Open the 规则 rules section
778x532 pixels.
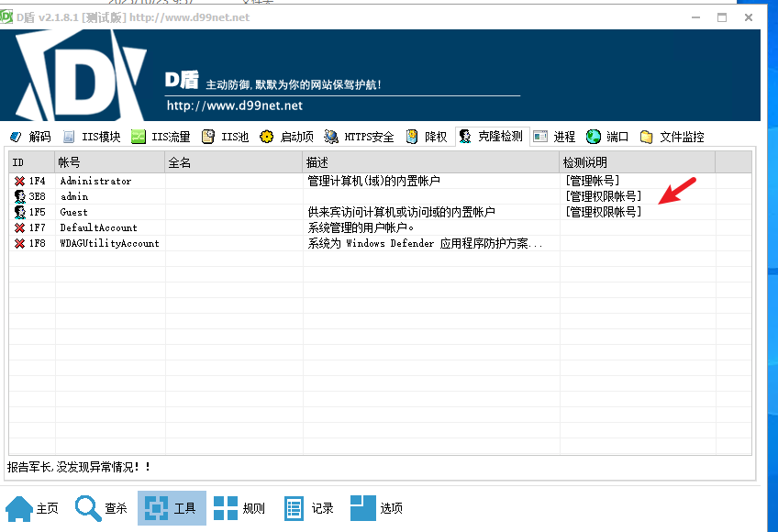(239, 508)
